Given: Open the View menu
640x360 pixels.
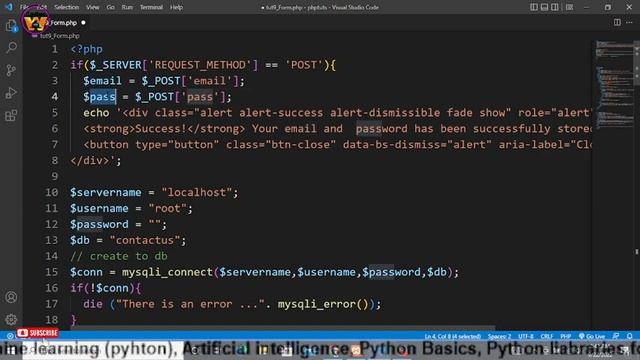Looking at the screenshot, I should [93, 7].
